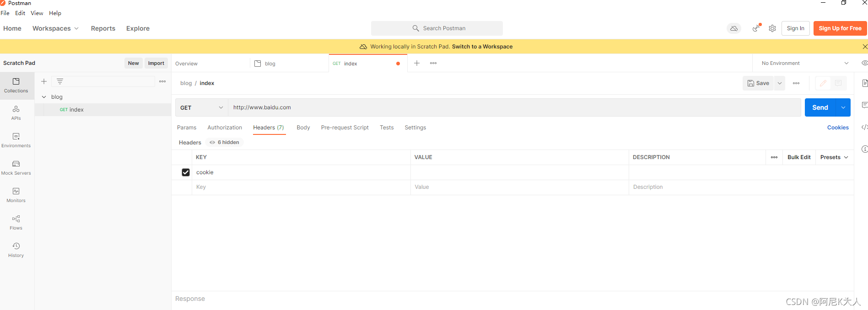Screen dimensions: 868x310
Task: Collapse the blog collection folder
Action: (44, 97)
